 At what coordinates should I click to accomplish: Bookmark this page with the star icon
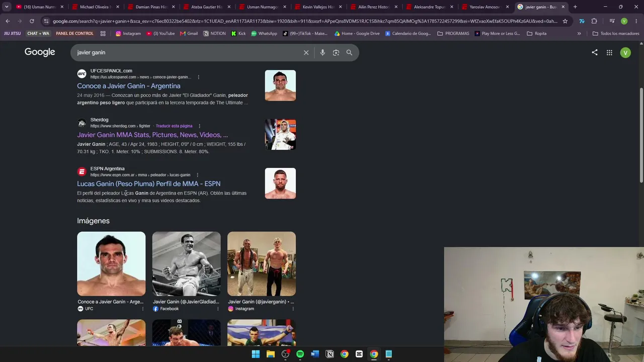(x=565, y=21)
